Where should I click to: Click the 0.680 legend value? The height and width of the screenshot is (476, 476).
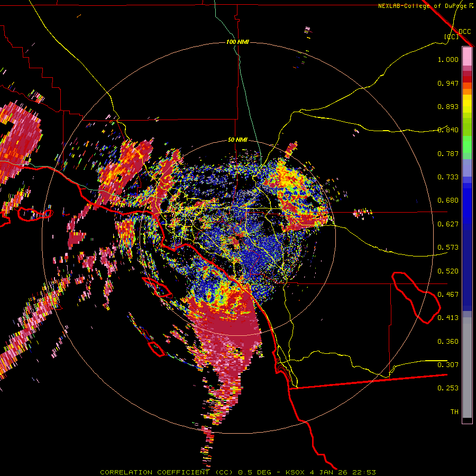448,200
